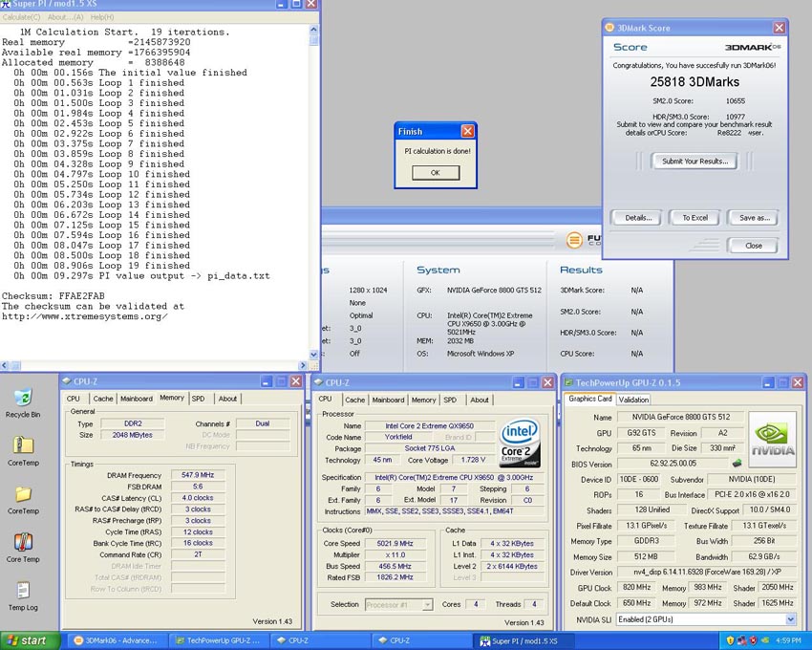Click the GPU-Z Shader 2050 MHz value
The image size is (812, 650).
click(777, 587)
